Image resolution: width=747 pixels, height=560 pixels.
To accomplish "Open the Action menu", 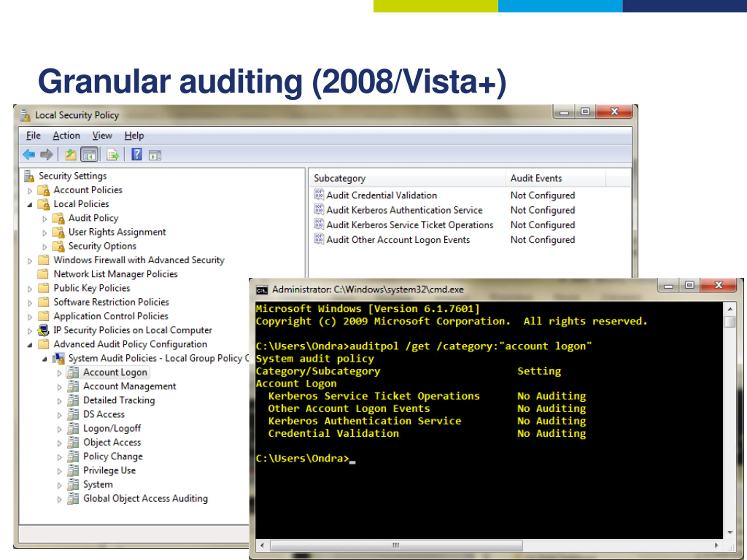I will coord(66,136).
